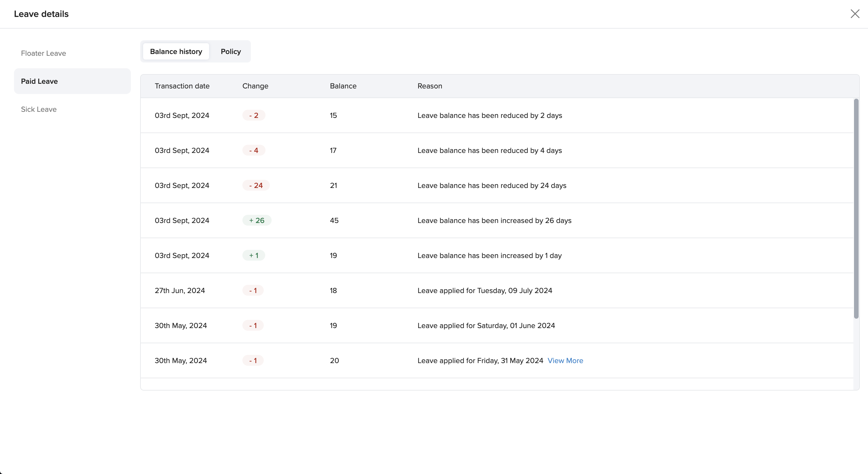Click balance value 45 in the table
This screenshot has width=868, height=474.
[334, 220]
